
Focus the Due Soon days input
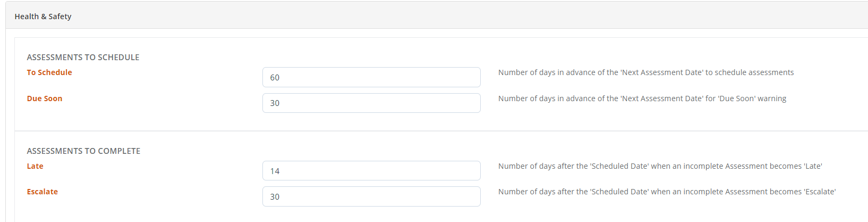371,103
